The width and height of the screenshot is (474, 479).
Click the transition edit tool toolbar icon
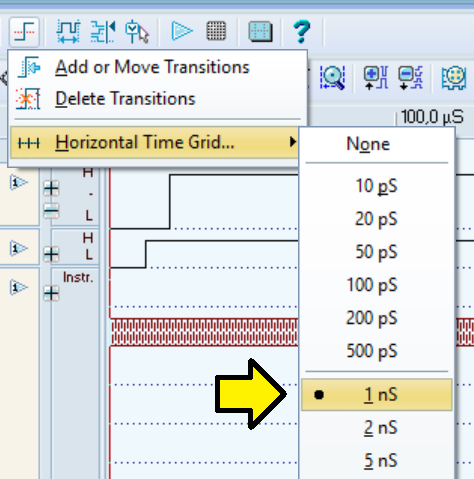24,32
